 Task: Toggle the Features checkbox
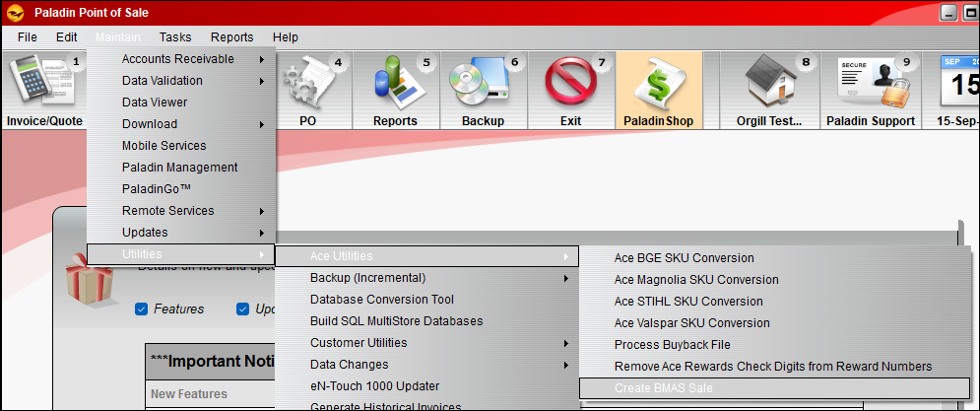141,309
